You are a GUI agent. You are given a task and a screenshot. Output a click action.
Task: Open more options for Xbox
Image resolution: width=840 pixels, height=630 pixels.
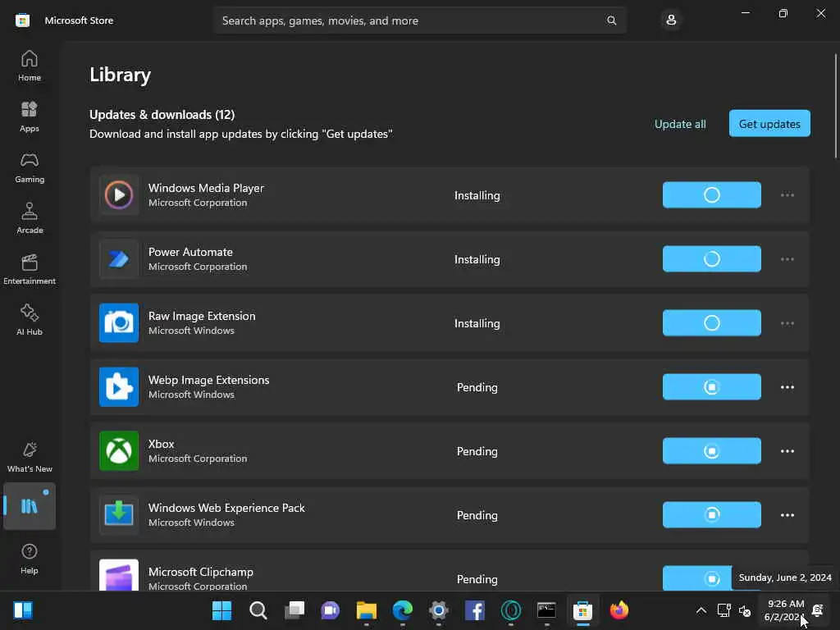pyautogui.click(x=787, y=451)
